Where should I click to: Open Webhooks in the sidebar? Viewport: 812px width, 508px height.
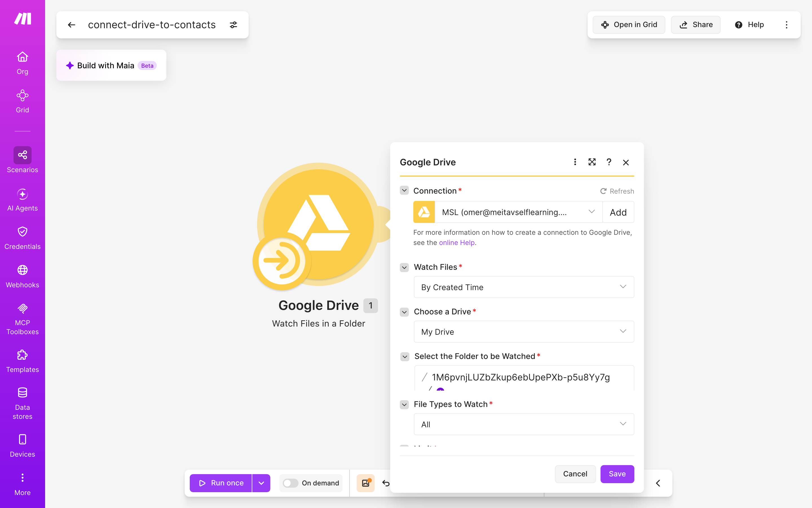tap(23, 277)
